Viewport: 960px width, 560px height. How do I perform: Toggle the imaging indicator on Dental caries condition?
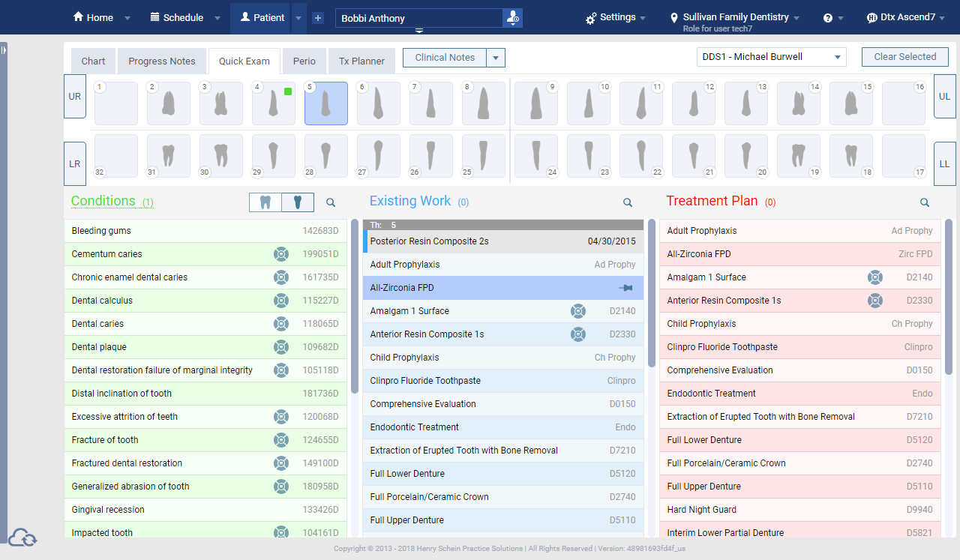[x=281, y=323]
